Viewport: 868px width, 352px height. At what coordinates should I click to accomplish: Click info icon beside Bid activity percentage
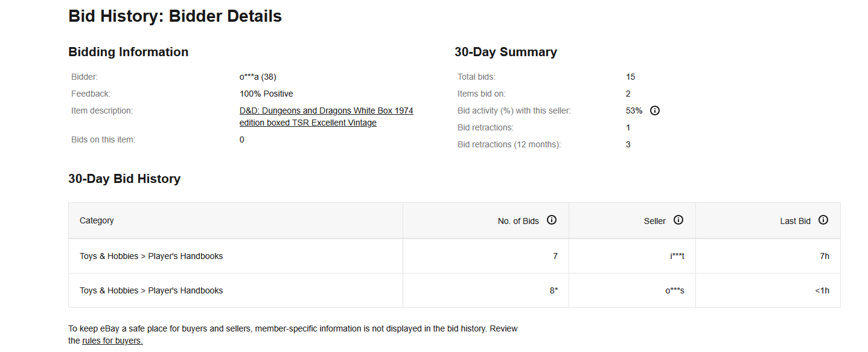tap(655, 110)
